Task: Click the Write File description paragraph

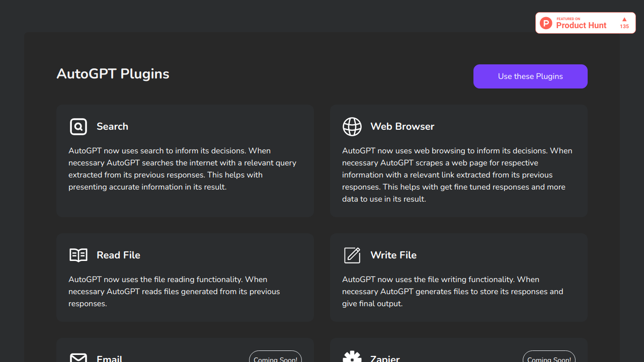Action: 453,292
